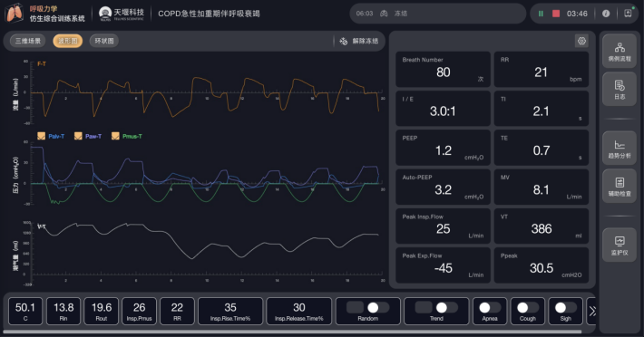Open the 日志 log icon

tap(620, 90)
